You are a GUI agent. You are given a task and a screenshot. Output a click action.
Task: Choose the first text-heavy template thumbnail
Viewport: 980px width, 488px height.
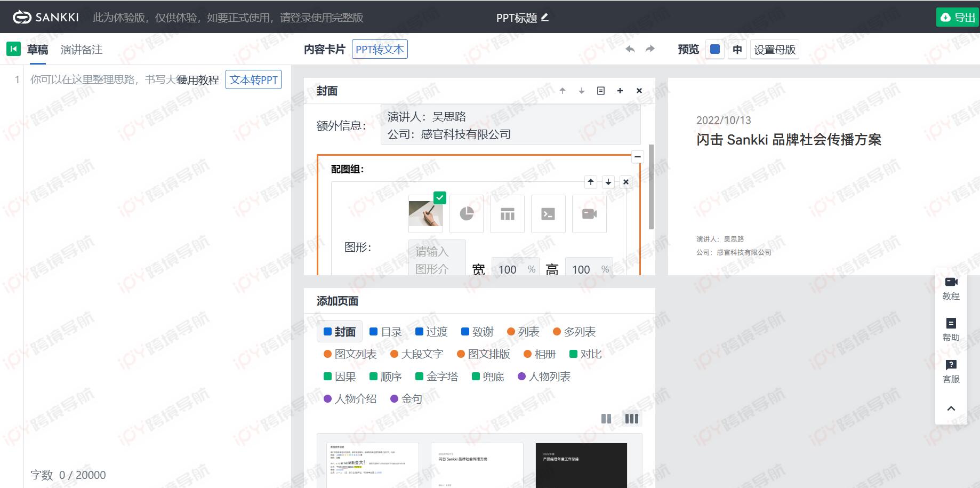[x=372, y=465]
